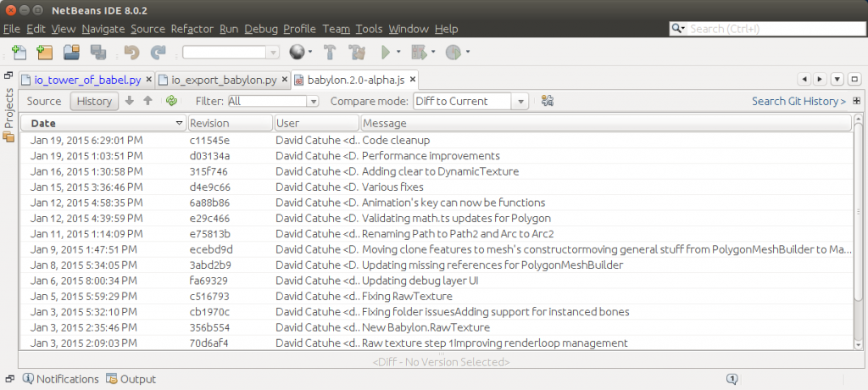
Task: Switch to the io_export_babylon.py tab
Action: pyautogui.click(x=224, y=80)
